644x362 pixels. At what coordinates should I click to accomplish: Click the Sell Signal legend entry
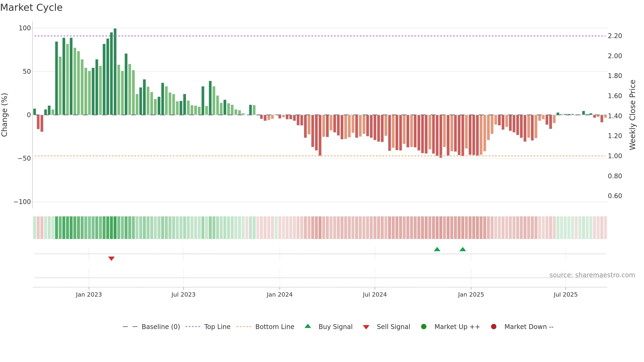386,327
